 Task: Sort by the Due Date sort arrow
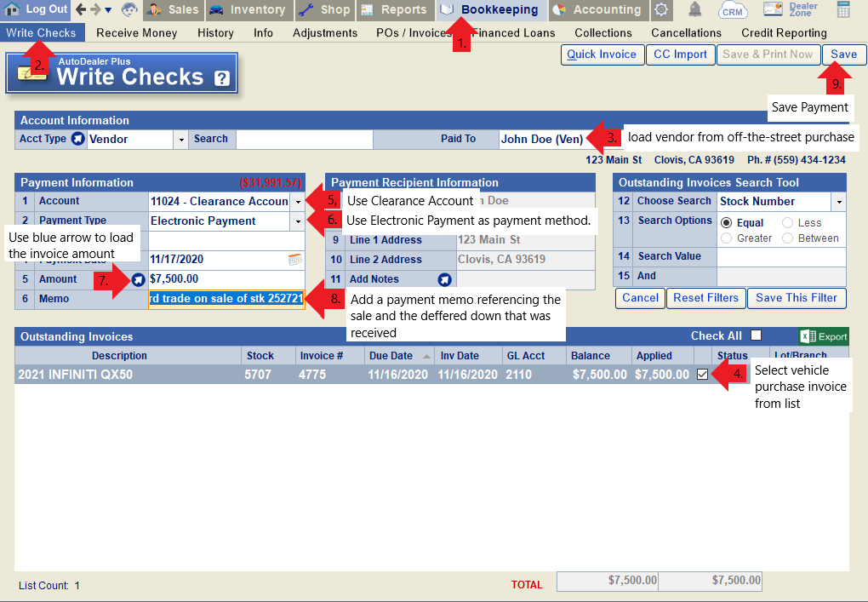coord(426,356)
